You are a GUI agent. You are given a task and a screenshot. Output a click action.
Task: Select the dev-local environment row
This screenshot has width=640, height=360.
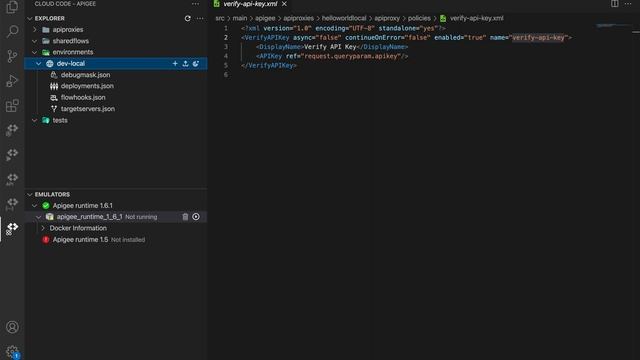click(116, 64)
